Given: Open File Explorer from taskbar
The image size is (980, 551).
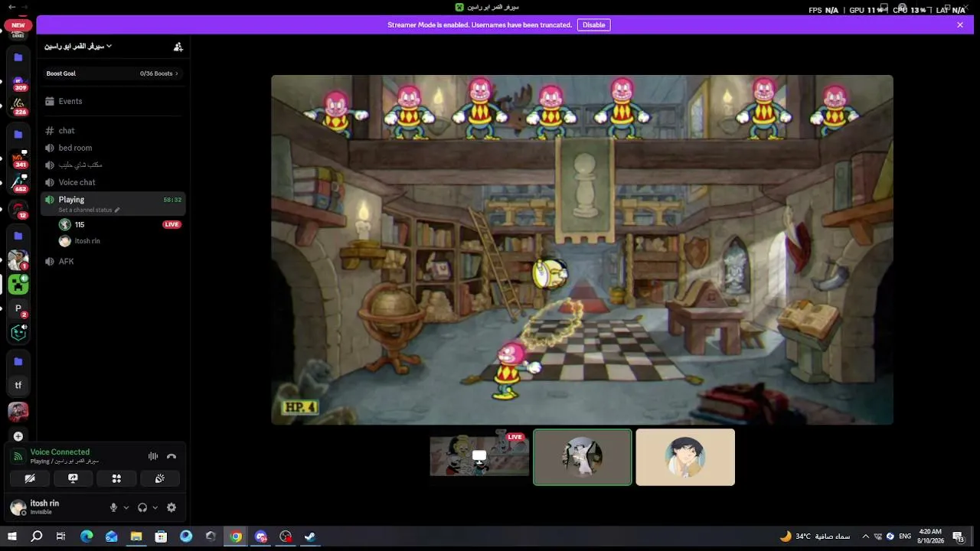Looking at the screenshot, I should pyautogui.click(x=136, y=536).
